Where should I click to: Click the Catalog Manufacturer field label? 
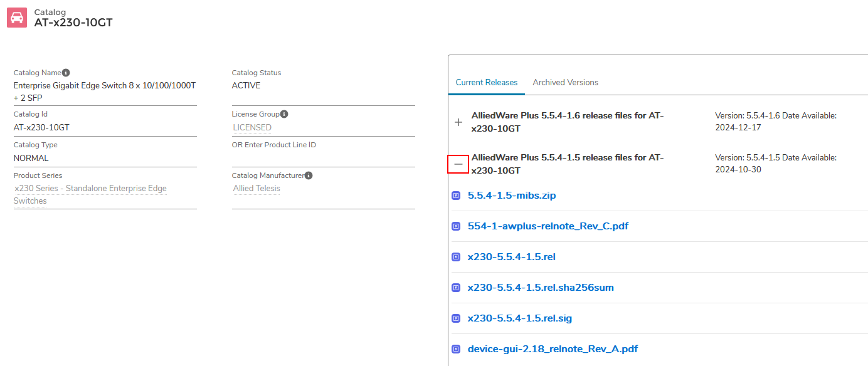pos(268,175)
